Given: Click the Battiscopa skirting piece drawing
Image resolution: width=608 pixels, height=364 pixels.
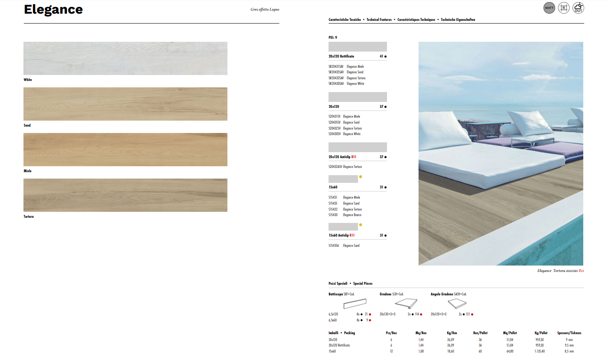Looking at the screenshot, I should click(x=355, y=304).
